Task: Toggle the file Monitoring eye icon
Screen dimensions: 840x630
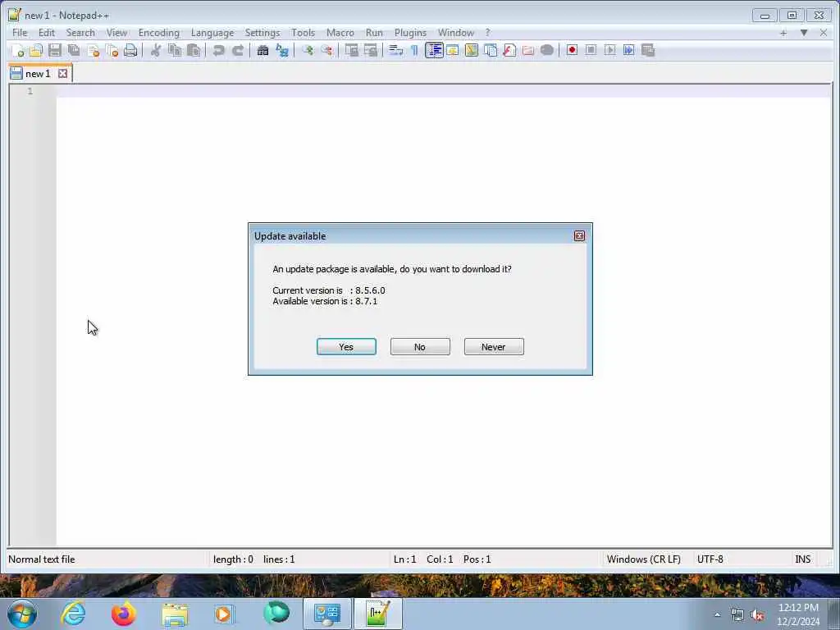Action: point(547,50)
